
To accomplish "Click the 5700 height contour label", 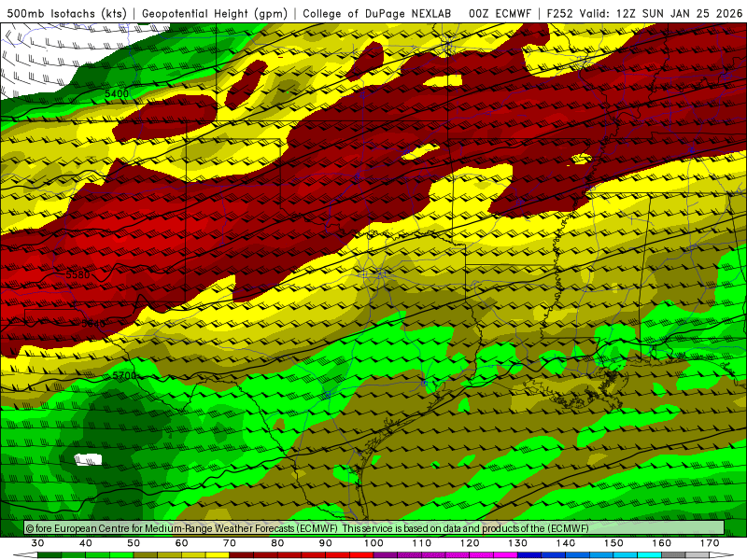I will [125, 376].
